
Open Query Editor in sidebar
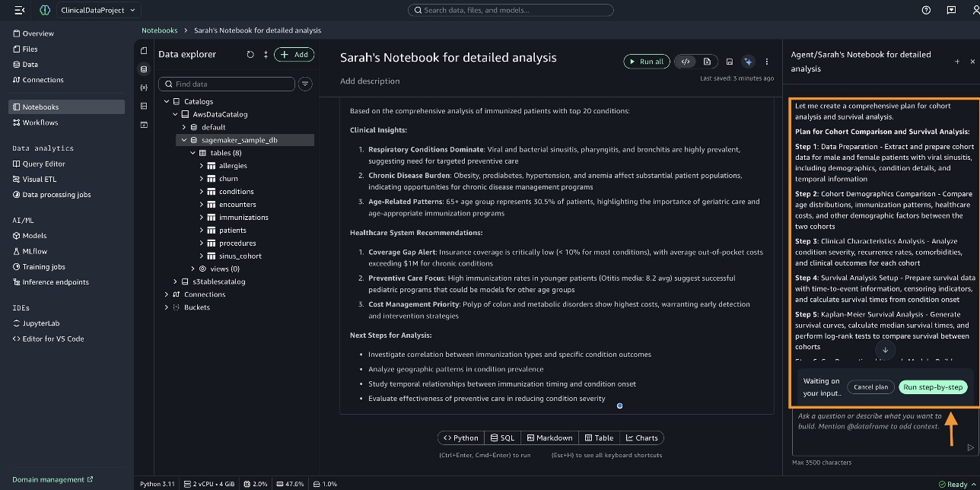tap(43, 164)
